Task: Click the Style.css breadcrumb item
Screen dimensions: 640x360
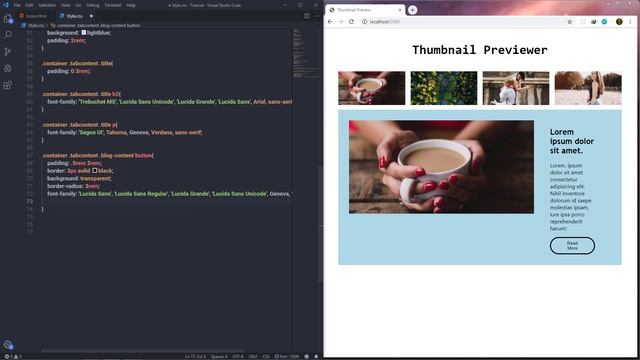Action: point(33,25)
